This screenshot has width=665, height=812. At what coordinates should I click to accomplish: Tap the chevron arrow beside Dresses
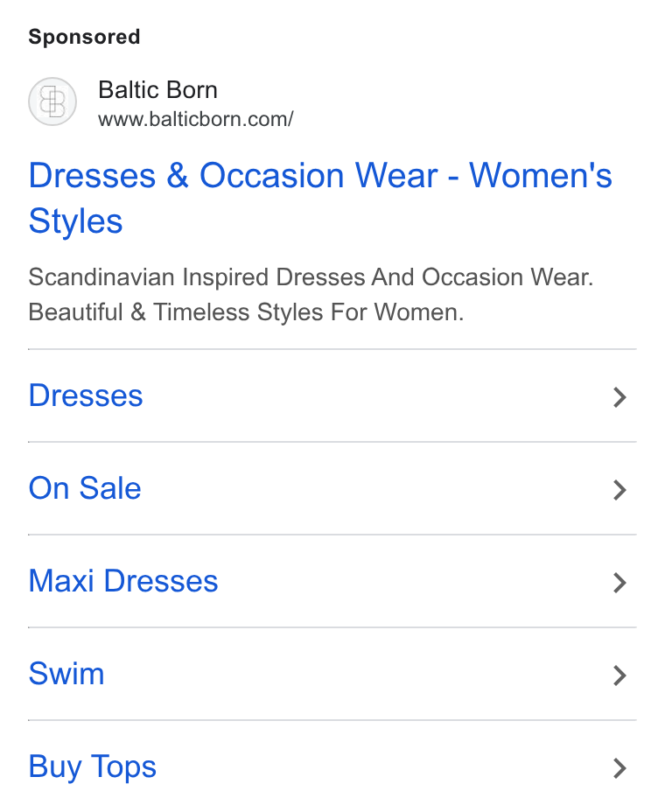[620, 397]
